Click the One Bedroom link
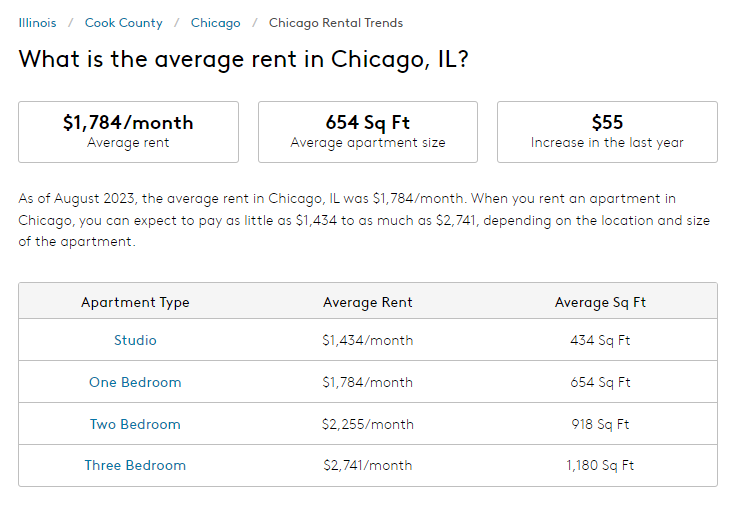Viewport: 734px width, 508px height. [x=135, y=382]
